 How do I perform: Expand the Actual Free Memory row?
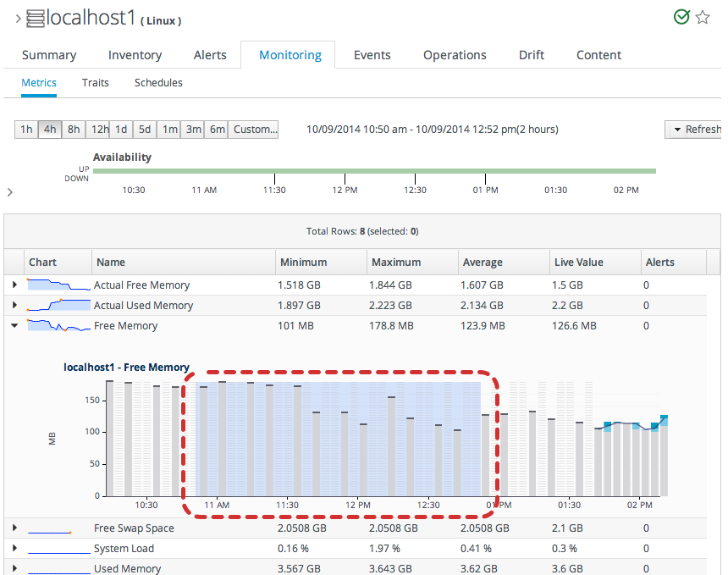coord(14,285)
